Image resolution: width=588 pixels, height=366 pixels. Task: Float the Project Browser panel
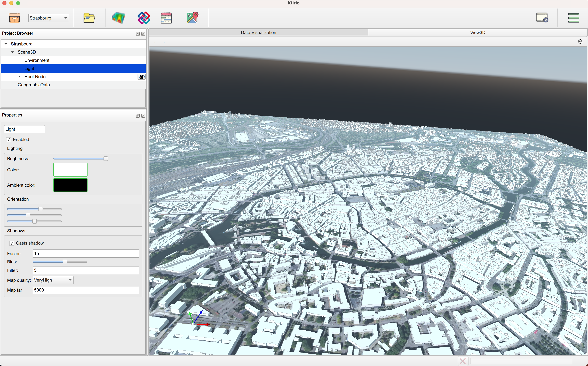click(x=138, y=34)
